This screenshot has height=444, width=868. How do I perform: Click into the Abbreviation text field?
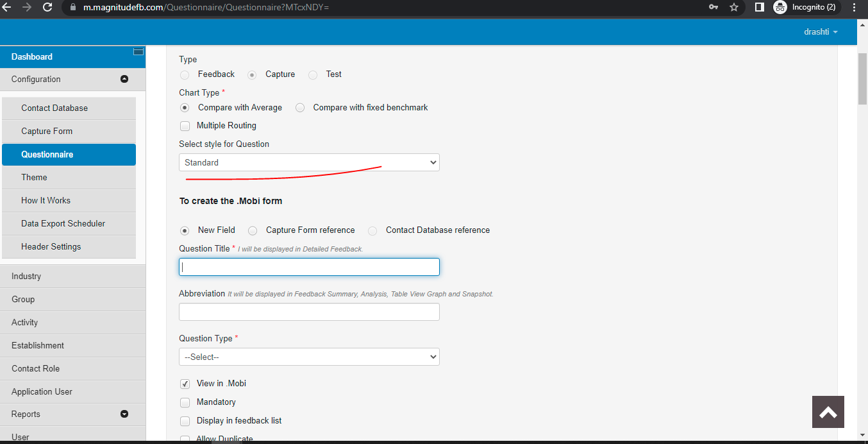pyautogui.click(x=309, y=312)
